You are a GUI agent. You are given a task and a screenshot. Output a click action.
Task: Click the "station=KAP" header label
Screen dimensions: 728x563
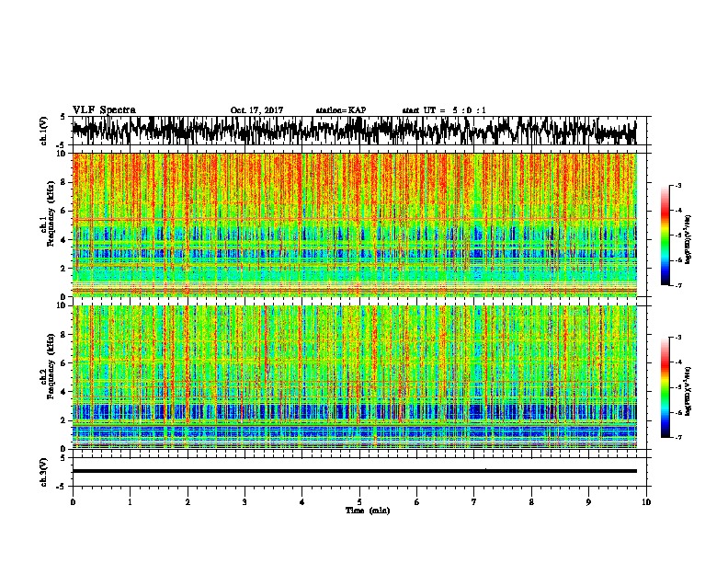tap(341, 110)
